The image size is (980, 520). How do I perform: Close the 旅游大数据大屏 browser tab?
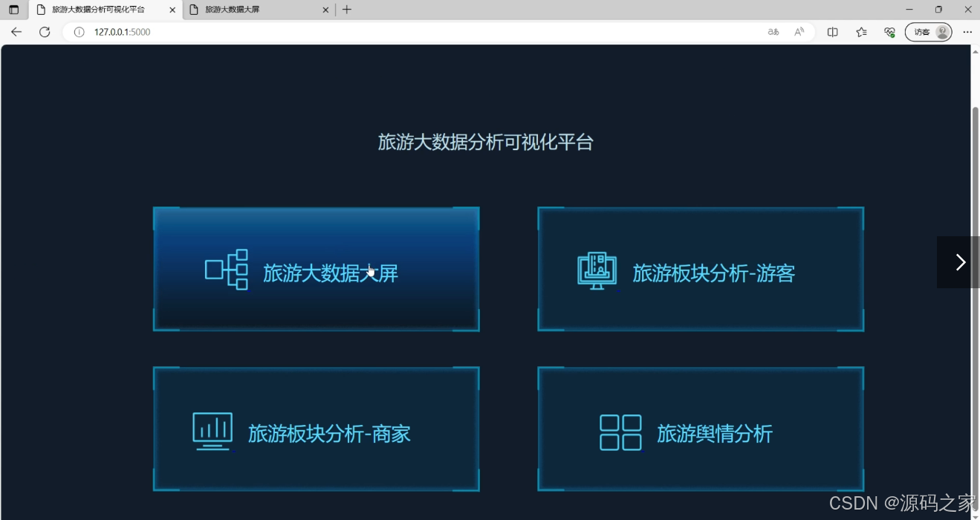click(325, 10)
